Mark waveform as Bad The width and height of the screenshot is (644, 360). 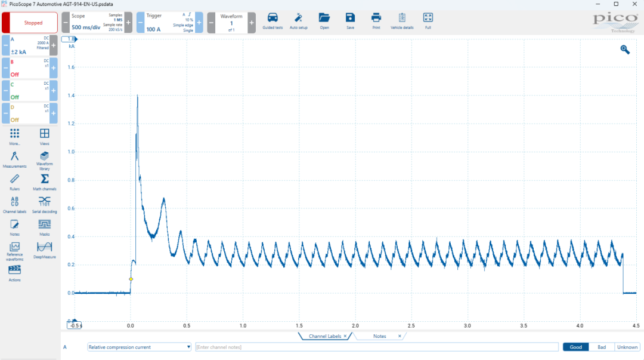point(601,347)
